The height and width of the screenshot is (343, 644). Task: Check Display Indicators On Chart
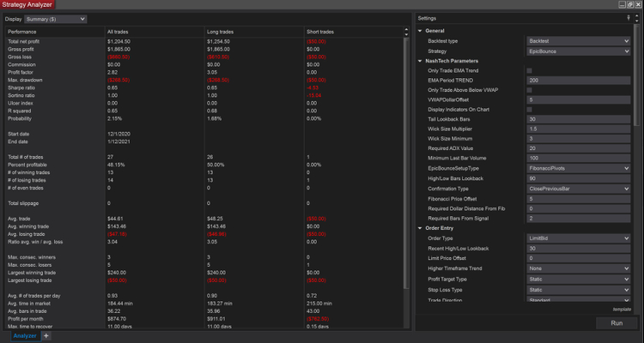coord(530,109)
